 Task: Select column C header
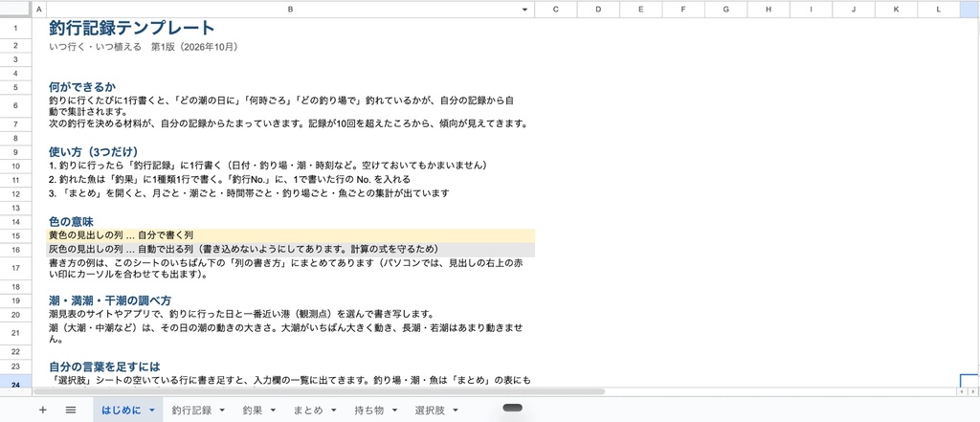[556, 10]
